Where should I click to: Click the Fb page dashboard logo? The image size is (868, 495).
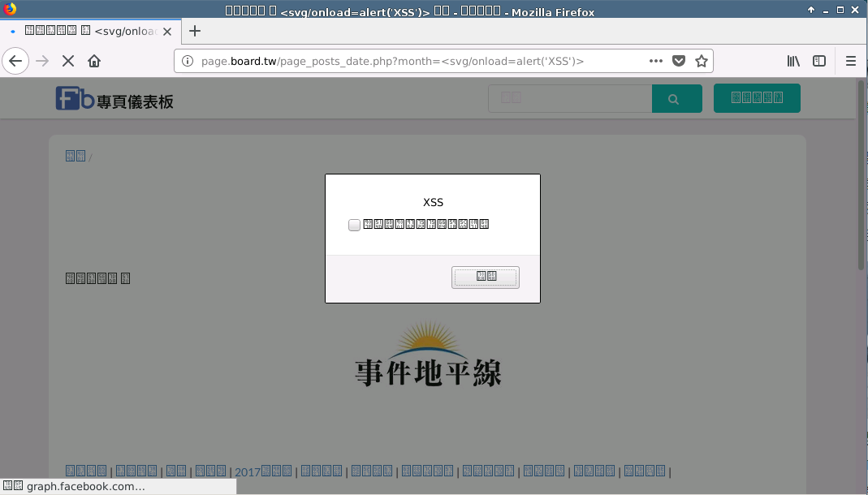coord(114,98)
